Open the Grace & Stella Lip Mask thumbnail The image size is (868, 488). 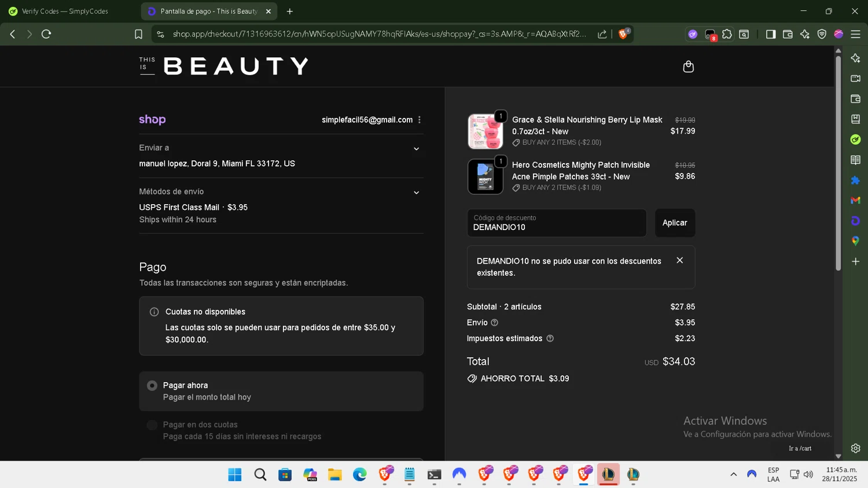(x=486, y=131)
